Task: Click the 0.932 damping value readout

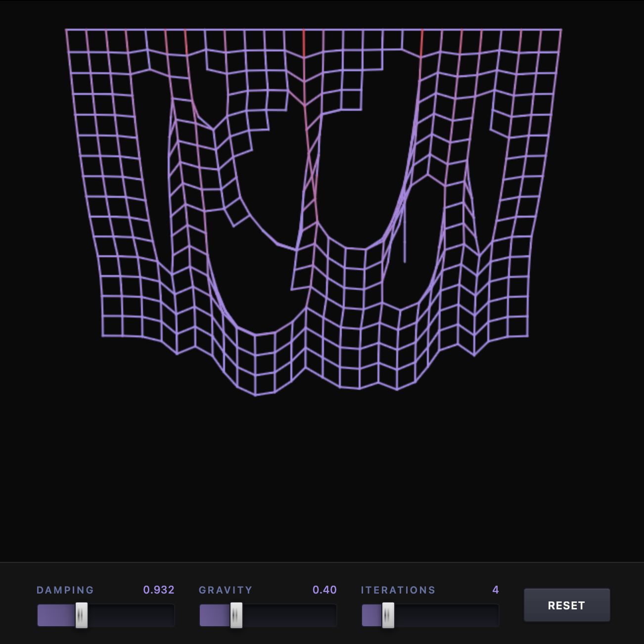Action: click(158, 590)
